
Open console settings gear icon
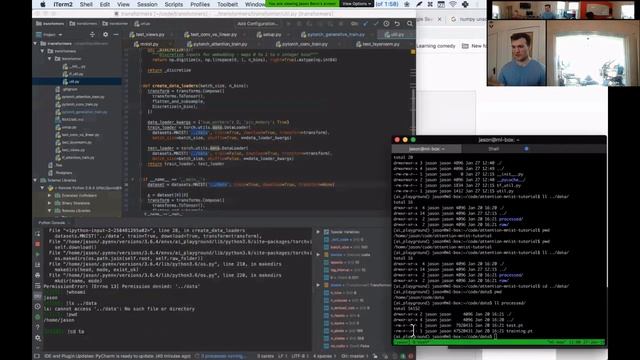pyautogui.click(x=38, y=338)
